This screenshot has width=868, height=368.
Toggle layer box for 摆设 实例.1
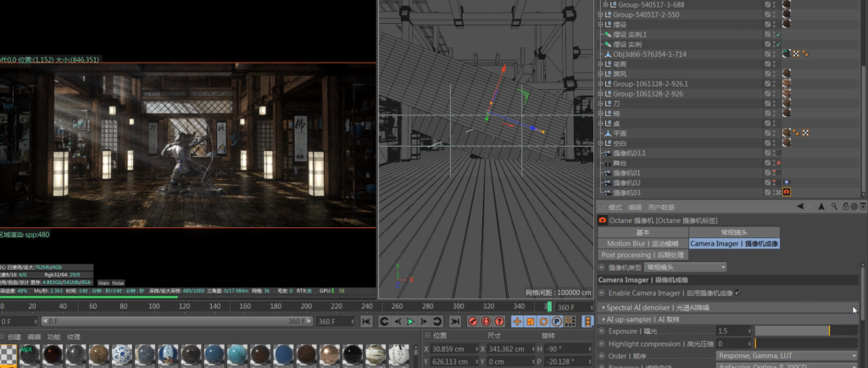point(767,34)
